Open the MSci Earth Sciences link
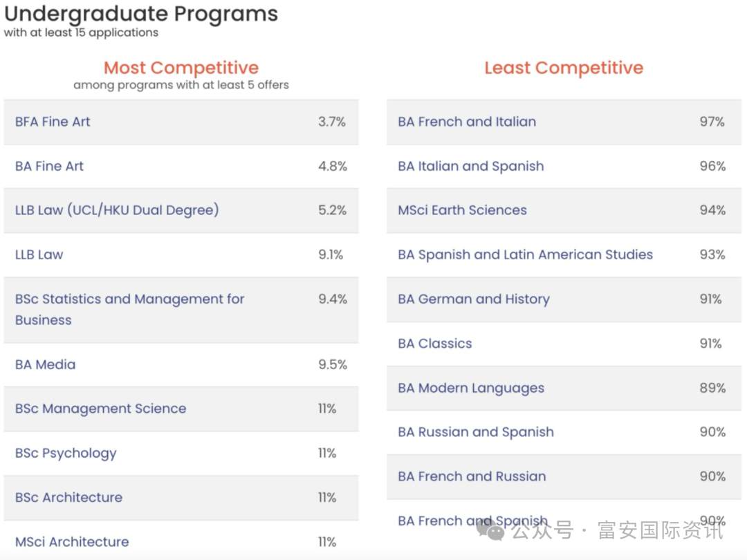 (x=462, y=210)
